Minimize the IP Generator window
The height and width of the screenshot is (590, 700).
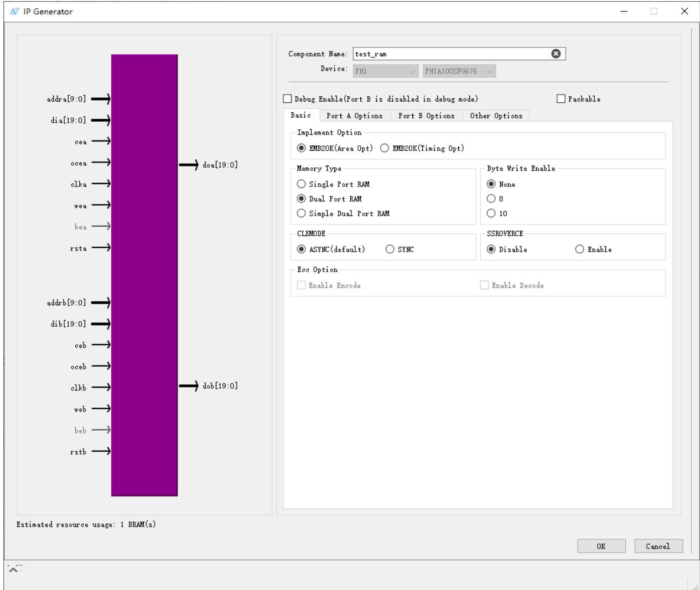click(624, 11)
